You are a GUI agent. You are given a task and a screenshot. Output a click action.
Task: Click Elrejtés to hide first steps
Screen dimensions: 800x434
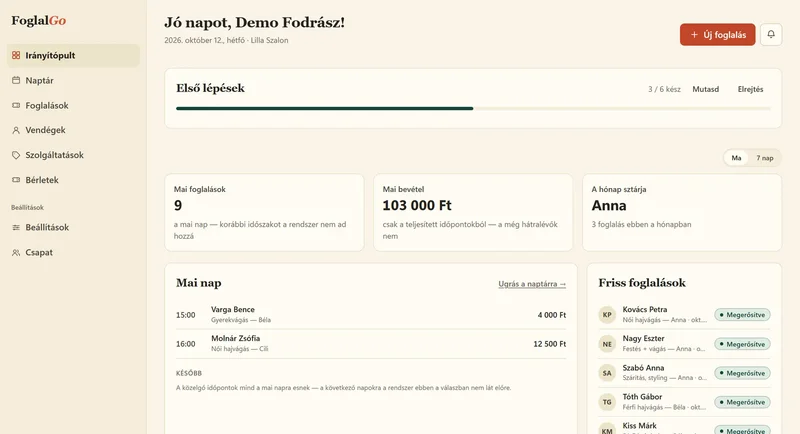click(x=751, y=89)
